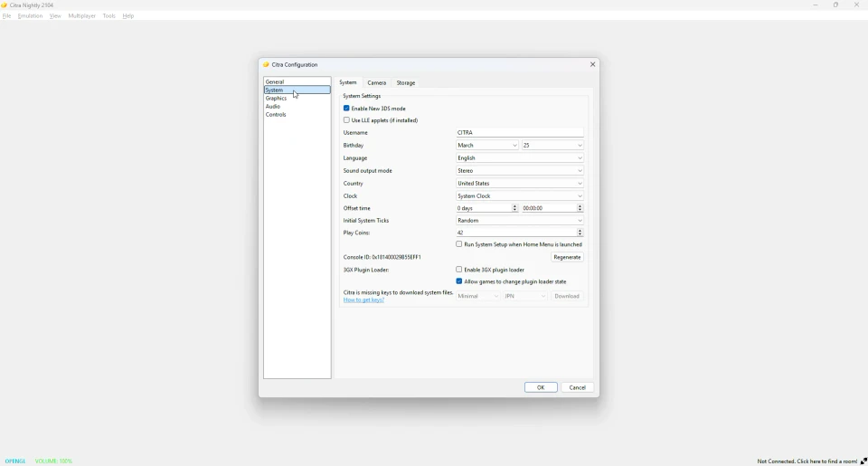Click Not Connected to find a room
The height and width of the screenshot is (466, 868).
click(x=807, y=461)
